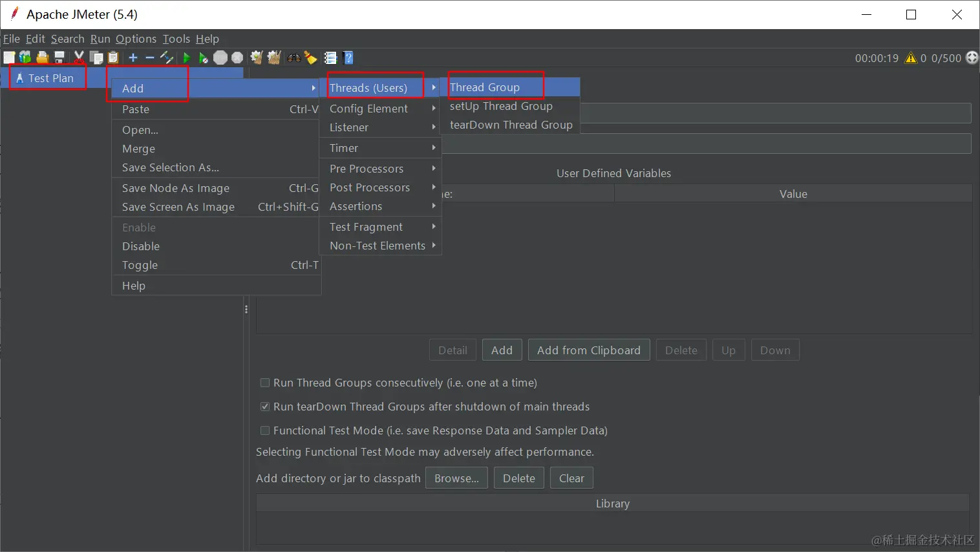Choose Save Node As Image
This screenshot has width=980, height=552.
pyautogui.click(x=216, y=188)
